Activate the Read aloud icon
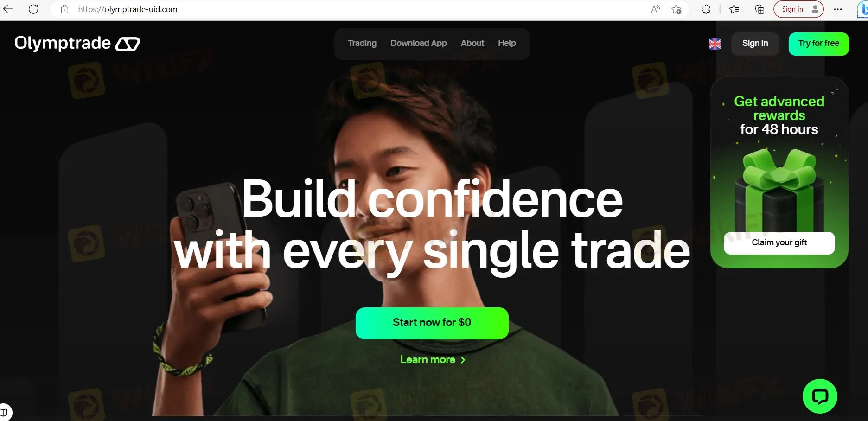Viewport: 868px width, 421px height. [x=655, y=9]
